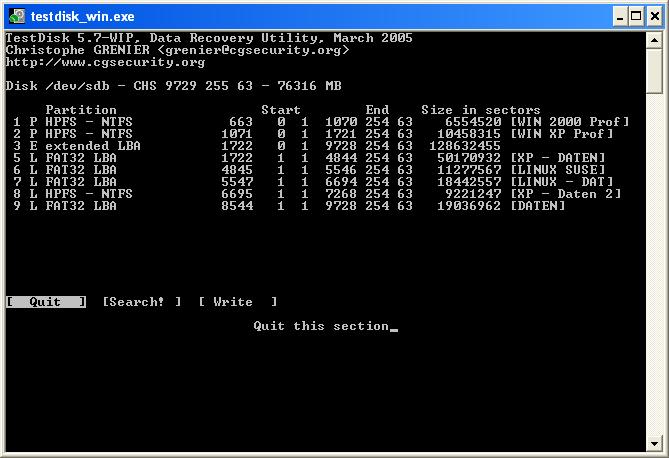Minimize the testdisk_win.exe window

tap(620, 17)
